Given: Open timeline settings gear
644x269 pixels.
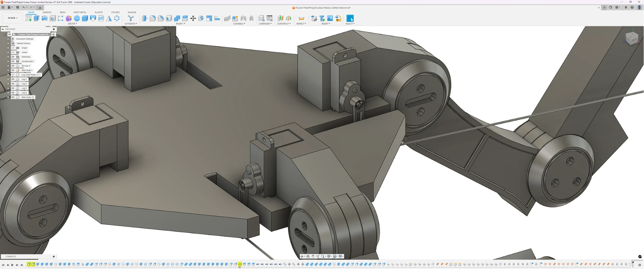Looking at the screenshot, I should click(639, 265).
